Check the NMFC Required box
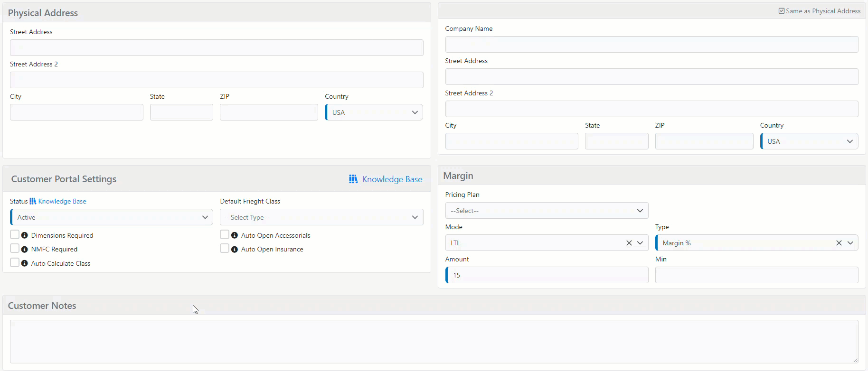 (15, 249)
